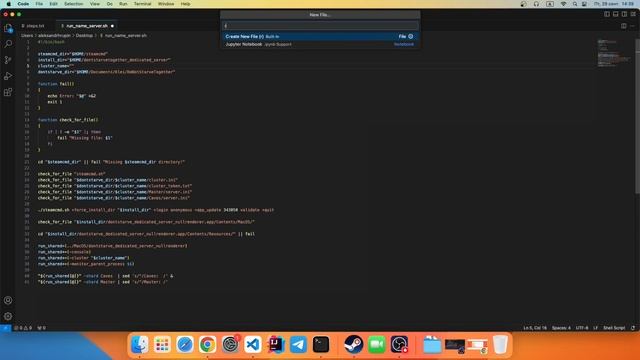Open the Apple menu
Viewport: 640px width, 360px height.
[9, 4]
